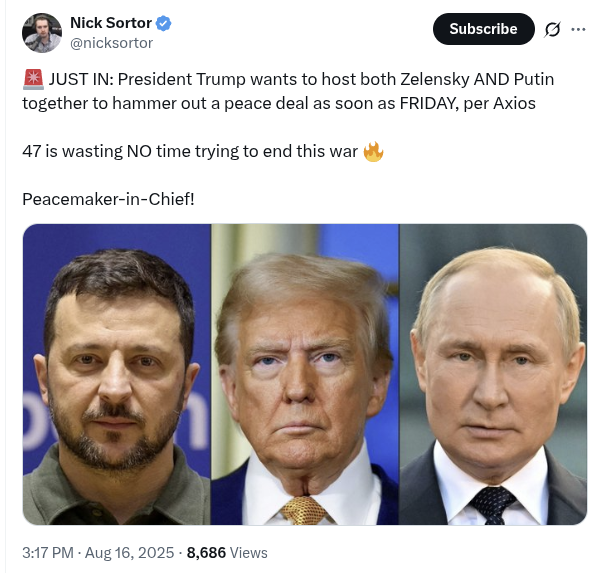Click the blue verified badge

(163, 23)
